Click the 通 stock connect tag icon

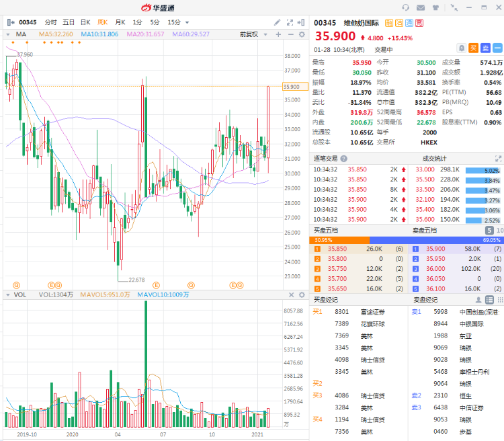pyautogui.click(x=409, y=23)
